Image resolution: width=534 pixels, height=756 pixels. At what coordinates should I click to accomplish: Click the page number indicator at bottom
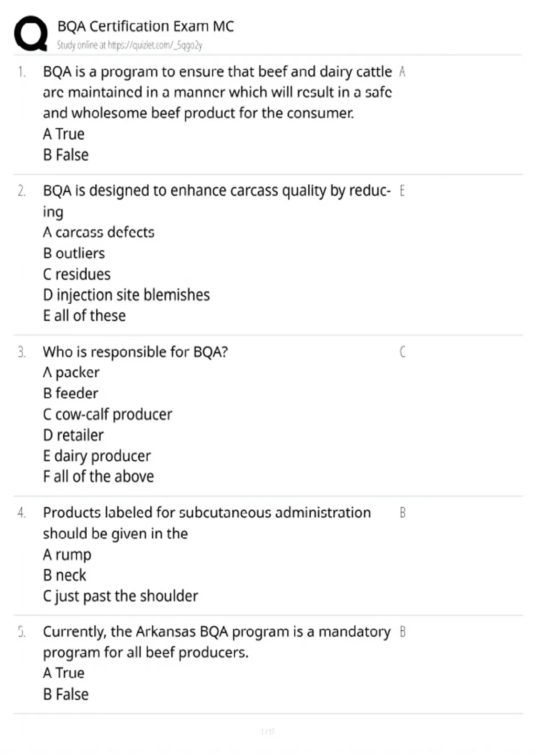pos(267,732)
